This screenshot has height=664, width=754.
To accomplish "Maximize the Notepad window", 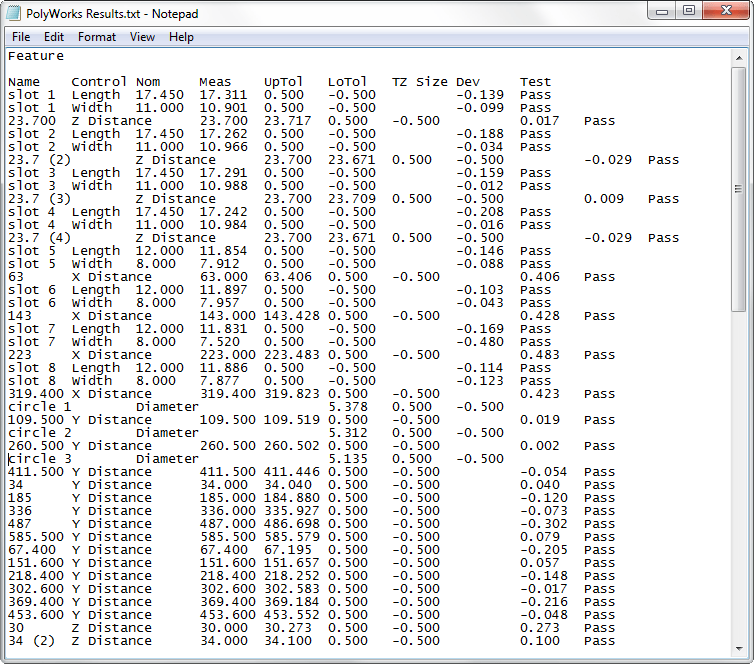I will click(x=689, y=10).
